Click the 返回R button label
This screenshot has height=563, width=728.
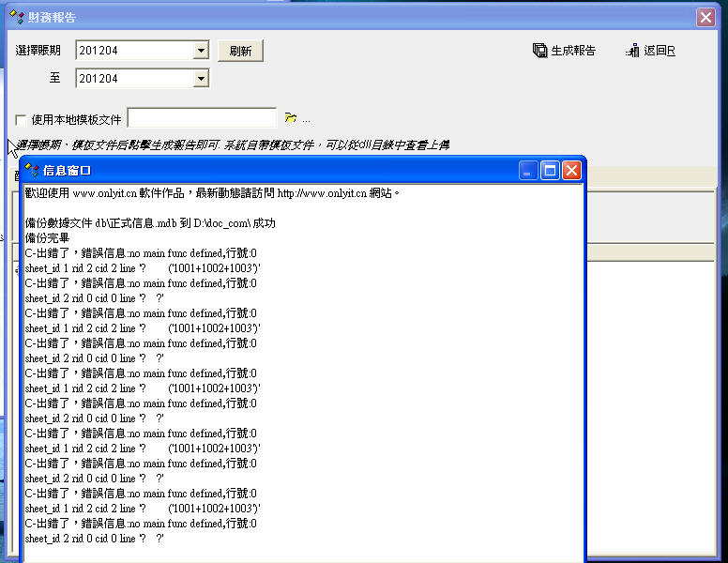(660, 51)
